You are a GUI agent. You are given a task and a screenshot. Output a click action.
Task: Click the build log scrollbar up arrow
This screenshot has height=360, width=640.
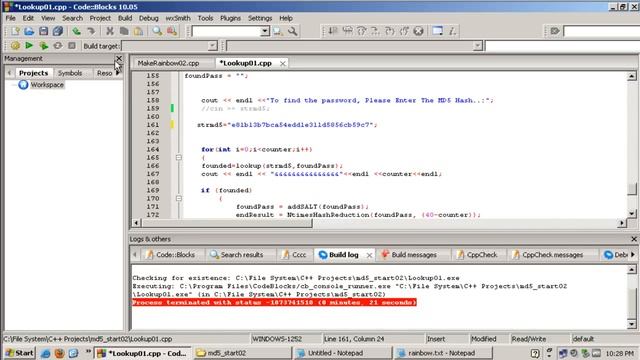[x=631, y=269]
